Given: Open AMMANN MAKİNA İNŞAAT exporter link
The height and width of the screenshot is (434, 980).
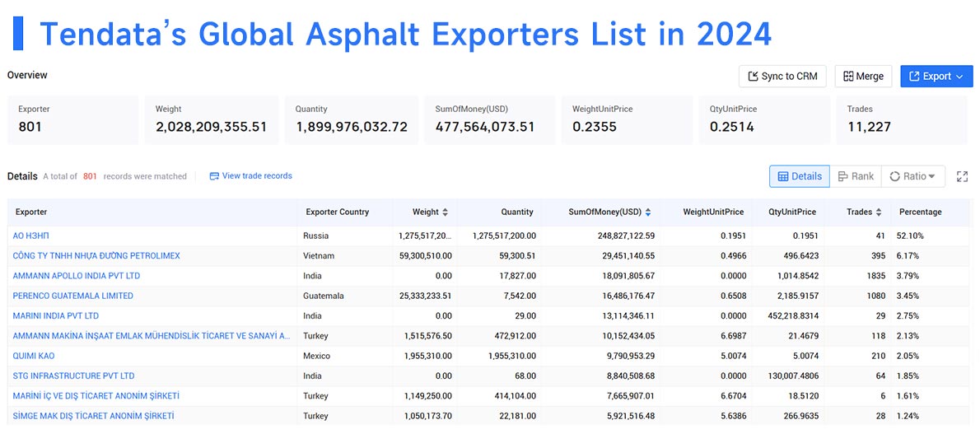Looking at the screenshot, I should pos(152,336).
